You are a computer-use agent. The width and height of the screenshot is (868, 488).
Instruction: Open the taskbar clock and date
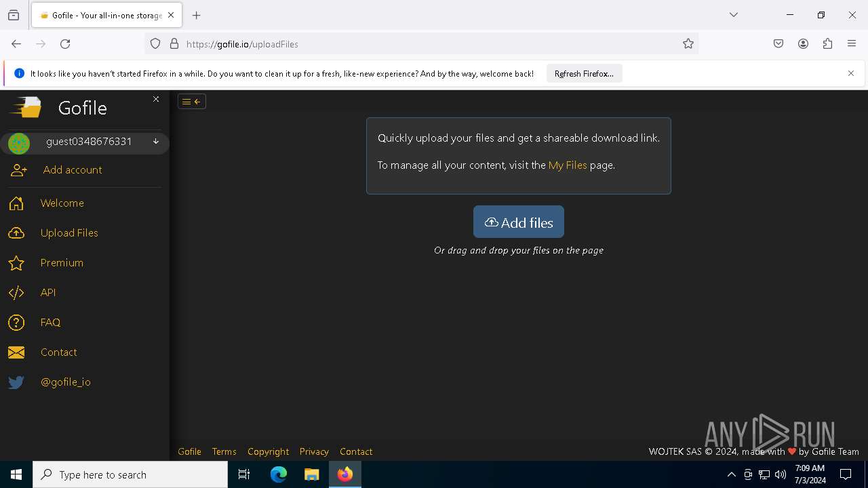click(x=810, y=474)
